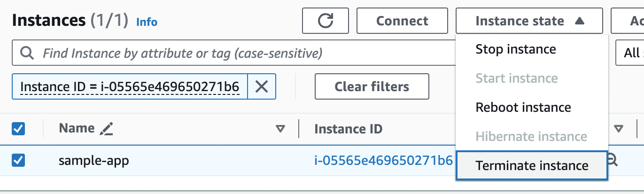Toggle the select-all checkbox in header
This screenshot has height=194, width=644.
18,129
